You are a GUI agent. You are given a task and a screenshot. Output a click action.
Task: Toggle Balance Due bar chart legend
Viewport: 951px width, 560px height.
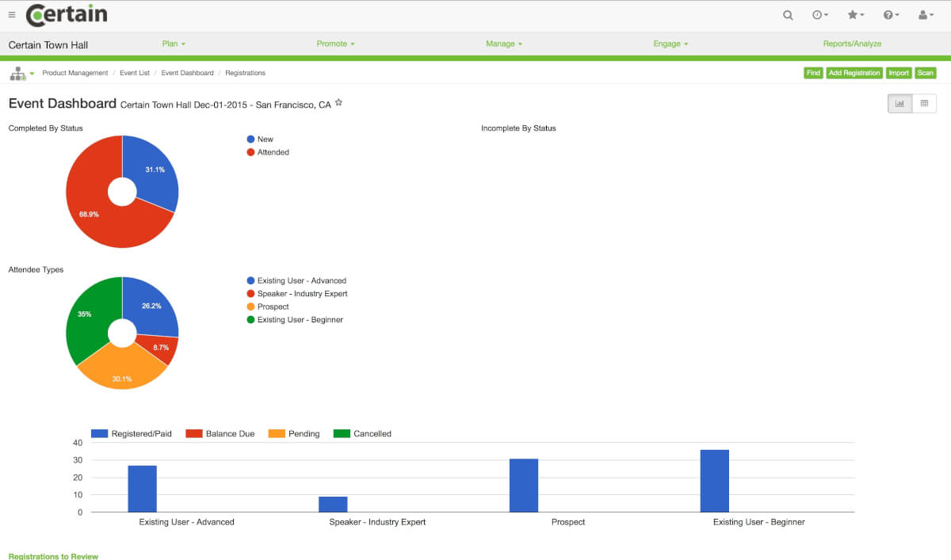[220, 434]
